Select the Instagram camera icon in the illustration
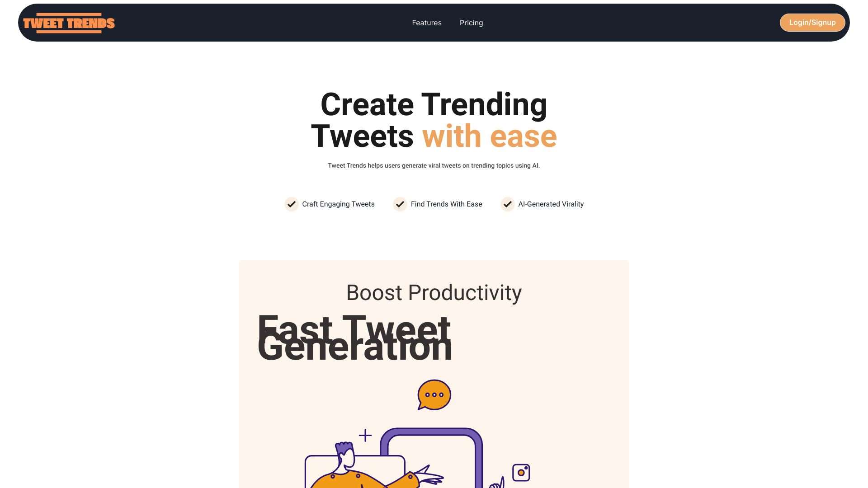Viewport: 868px width, 488px height. point(522,471)
